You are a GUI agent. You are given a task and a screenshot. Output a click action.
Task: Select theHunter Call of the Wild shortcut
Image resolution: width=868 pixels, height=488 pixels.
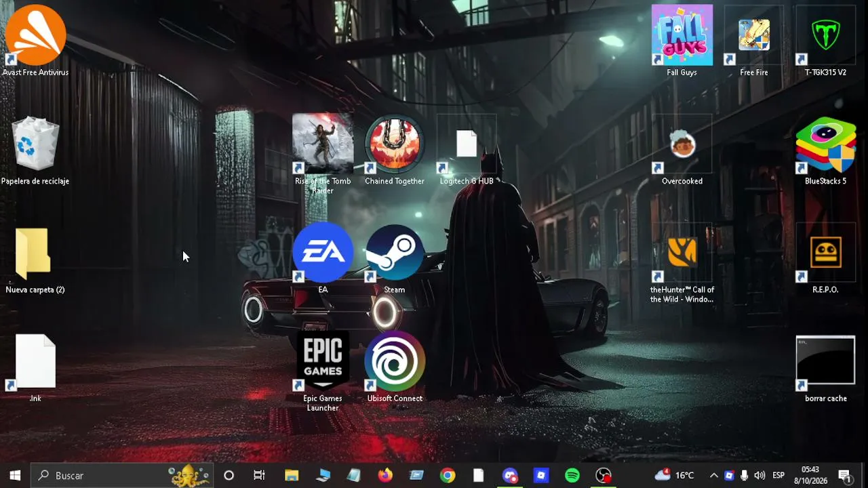click(682, 263)
